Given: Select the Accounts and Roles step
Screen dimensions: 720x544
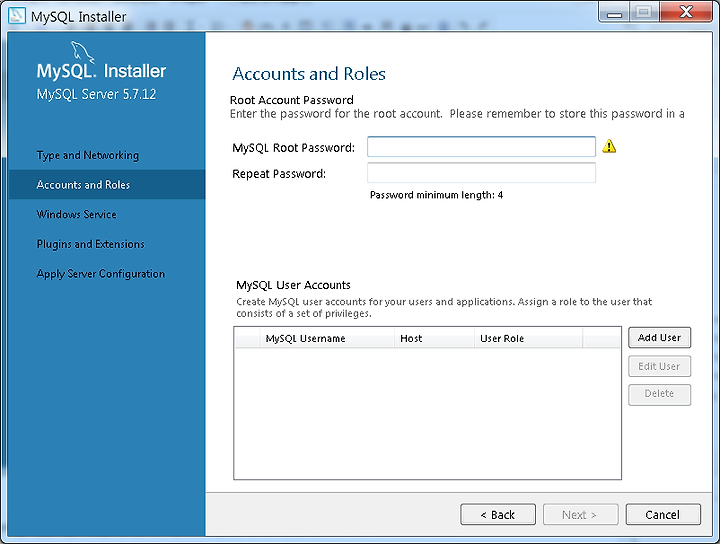Looking at the screenshot, I should coord(107,185).
